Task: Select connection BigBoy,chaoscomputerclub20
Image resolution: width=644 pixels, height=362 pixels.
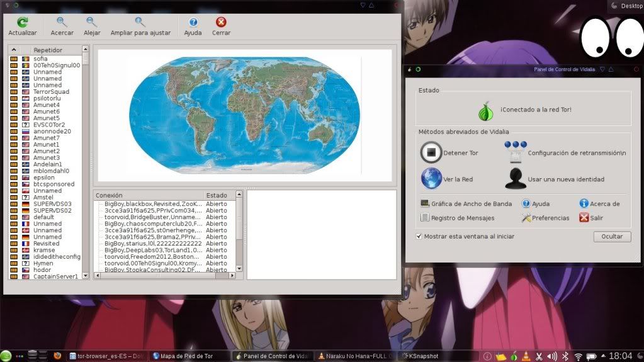Action: [153, 223]
